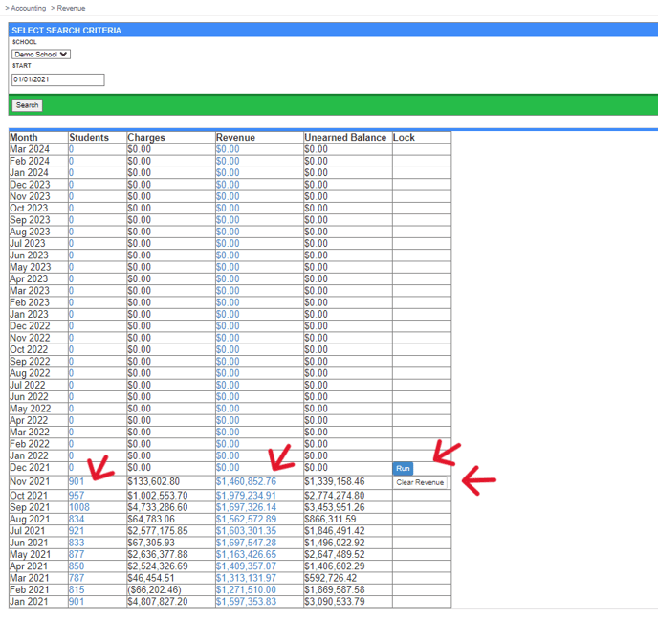This screenshot has width=658, height=644.
Task: Open Nov 2021 revenue $1,460,852.76
Action: (246, 482)
